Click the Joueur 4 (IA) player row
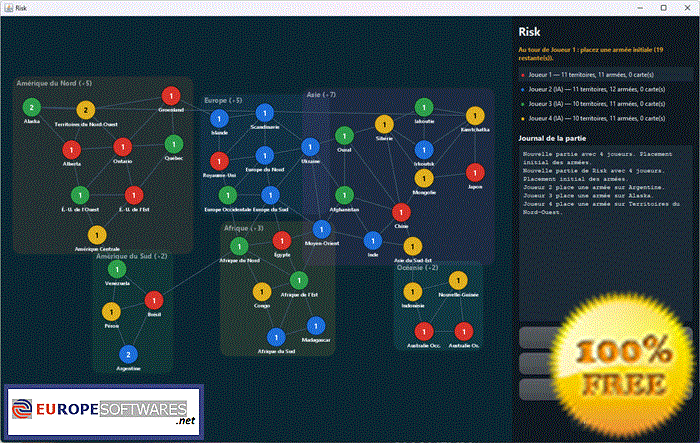This screenshot has height=443, width=700. coord(605,118)
